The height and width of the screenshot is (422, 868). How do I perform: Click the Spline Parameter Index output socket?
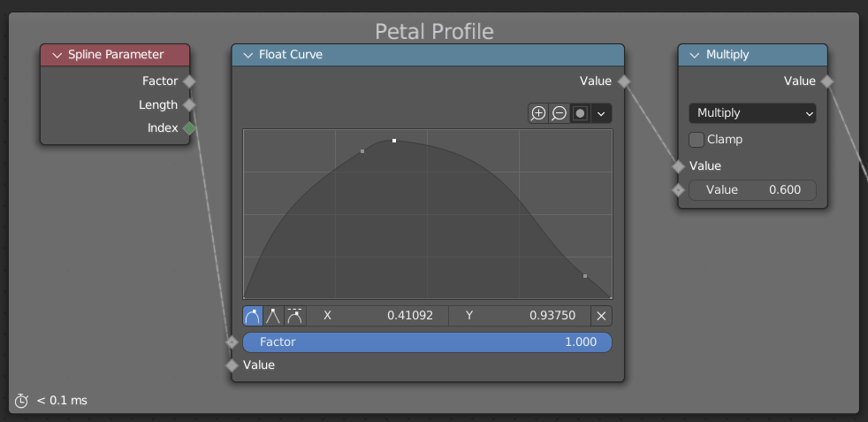tap(189, 128)
